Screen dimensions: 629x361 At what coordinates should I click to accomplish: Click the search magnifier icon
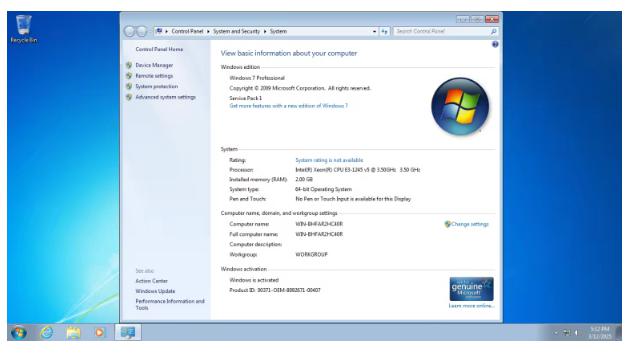pos(493,31)
